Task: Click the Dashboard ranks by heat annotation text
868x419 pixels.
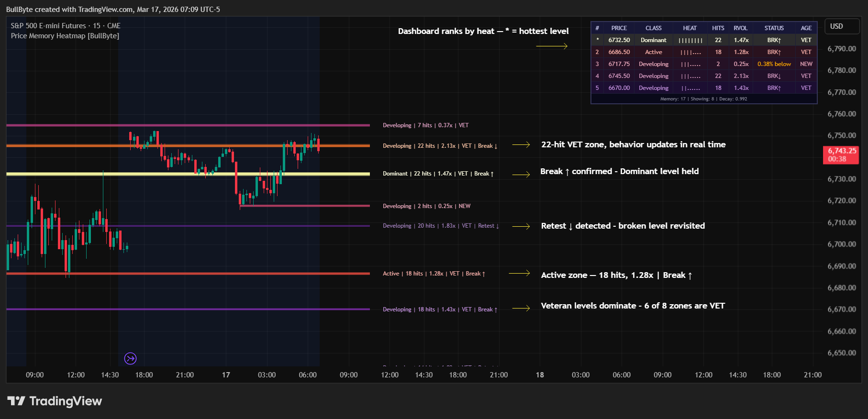Action: click(x=483, y=31)
